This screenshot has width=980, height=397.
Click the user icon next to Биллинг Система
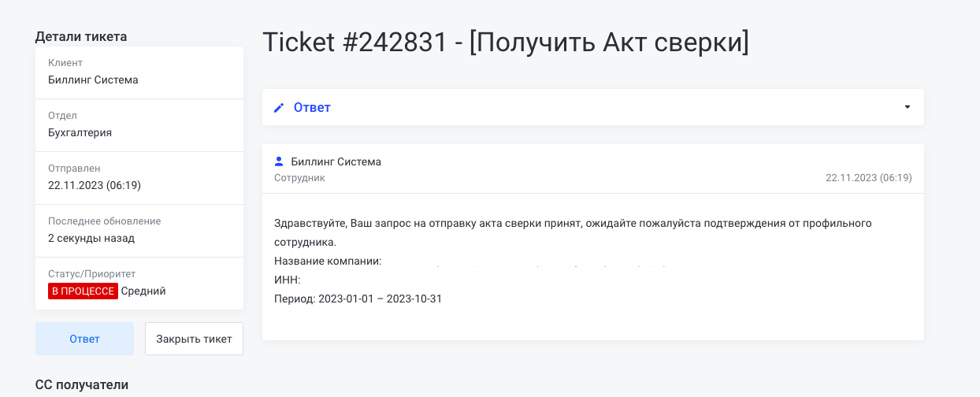coord(279,161)
